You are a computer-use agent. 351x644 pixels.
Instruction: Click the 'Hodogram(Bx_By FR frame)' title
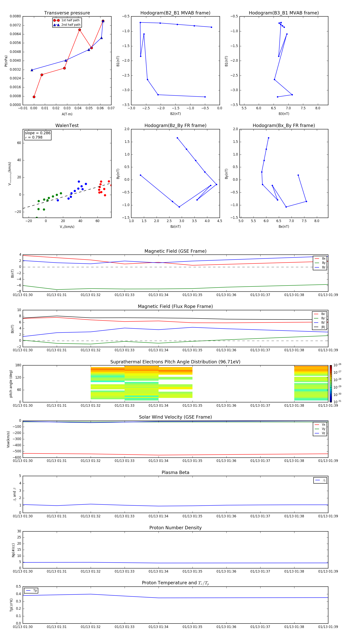point(284,125)
